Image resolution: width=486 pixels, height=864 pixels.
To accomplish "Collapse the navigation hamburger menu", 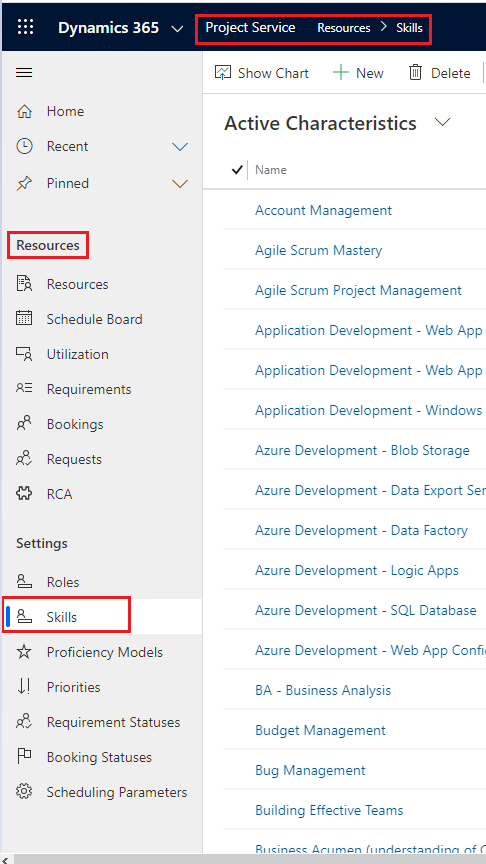I will click(24, 73).
